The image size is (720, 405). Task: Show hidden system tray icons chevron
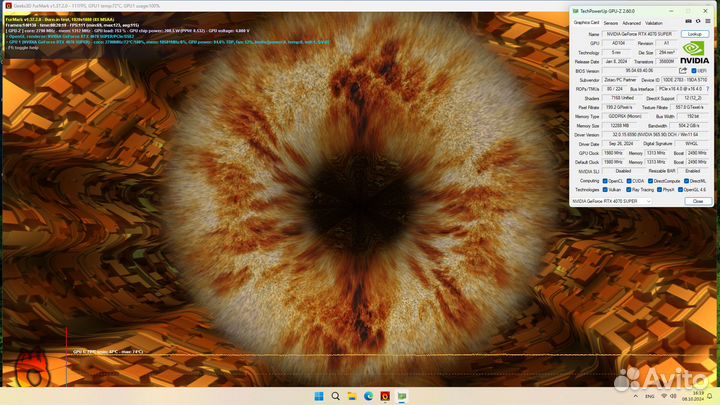636,396
